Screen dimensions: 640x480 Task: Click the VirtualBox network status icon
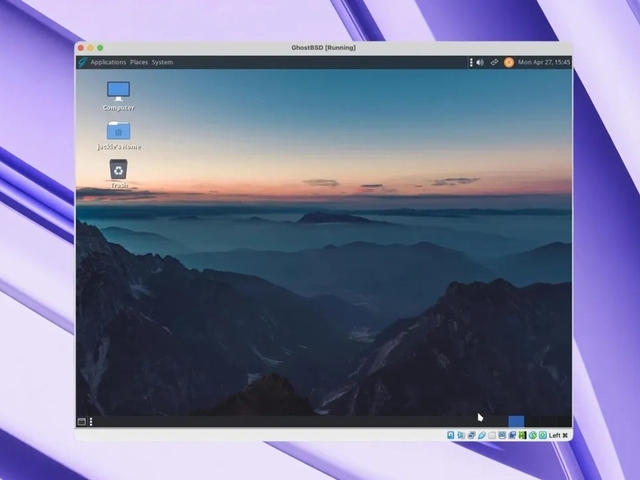coord(471,435)
